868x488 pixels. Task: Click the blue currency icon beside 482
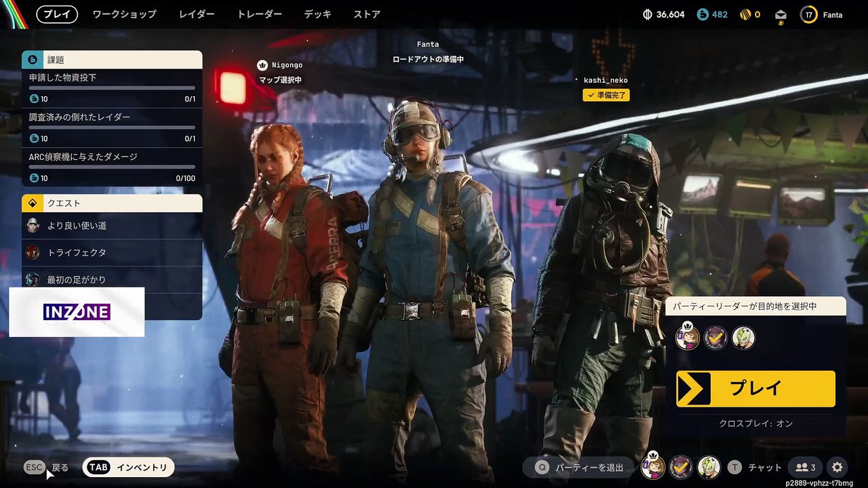[702, 14]
